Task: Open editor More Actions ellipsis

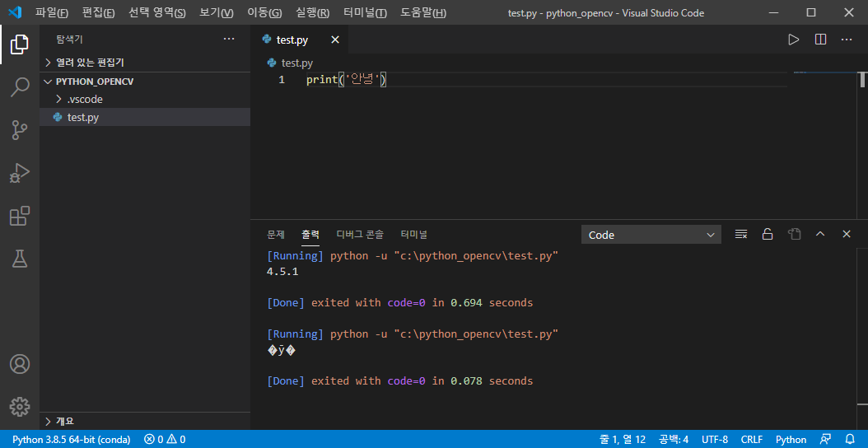Action: (x=847, y=40)
